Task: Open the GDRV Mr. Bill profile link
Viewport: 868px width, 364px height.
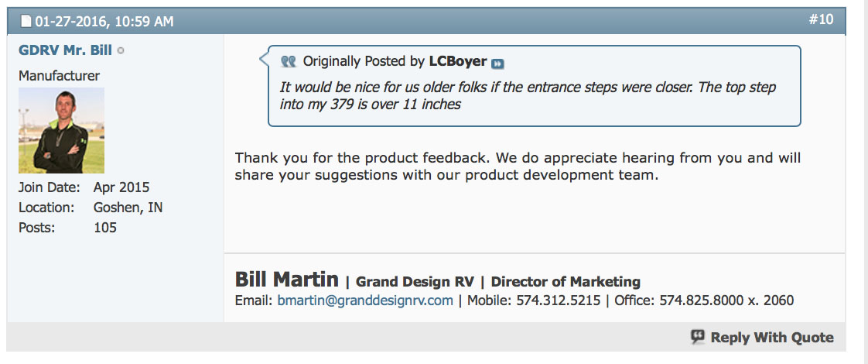Action: (65, 50)
